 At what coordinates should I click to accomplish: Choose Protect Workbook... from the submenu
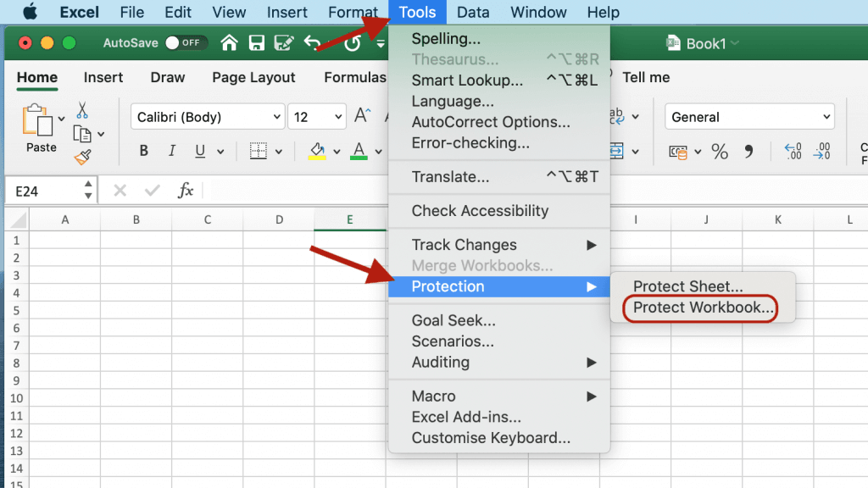click(x=703, y=308)
